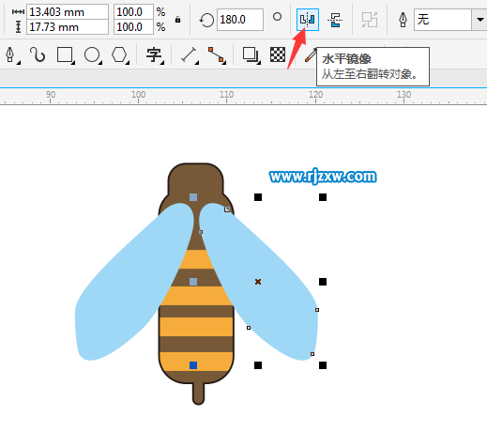The height and width of the screenshot is (448, 487).
Task: Select the polygon tool
Action: (120, 55)
